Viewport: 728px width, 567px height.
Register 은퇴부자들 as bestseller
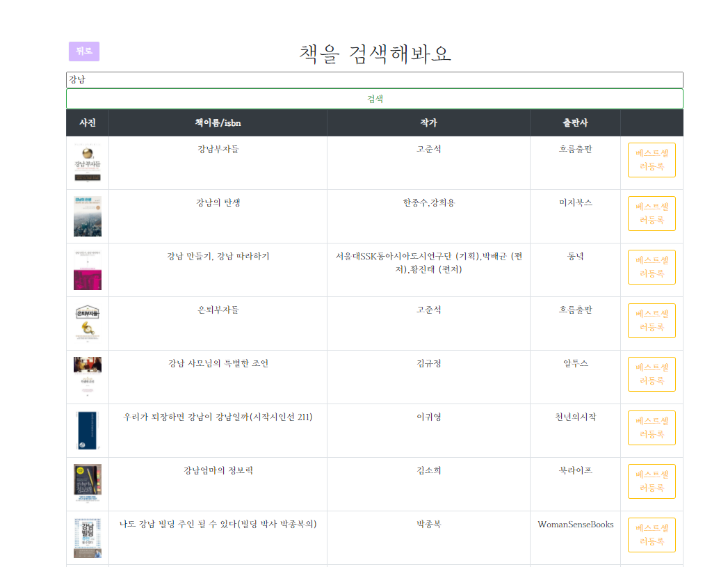[x=652, y=321]
